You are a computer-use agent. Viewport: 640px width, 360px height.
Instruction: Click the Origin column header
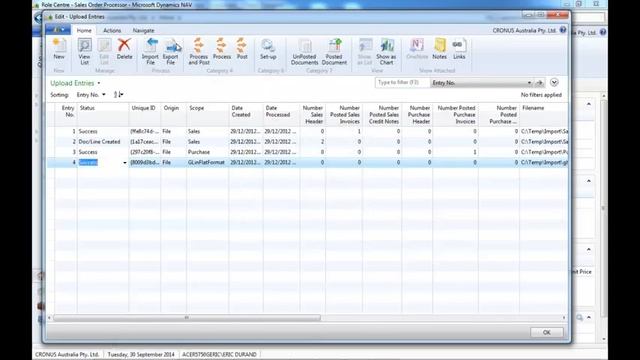174,114
